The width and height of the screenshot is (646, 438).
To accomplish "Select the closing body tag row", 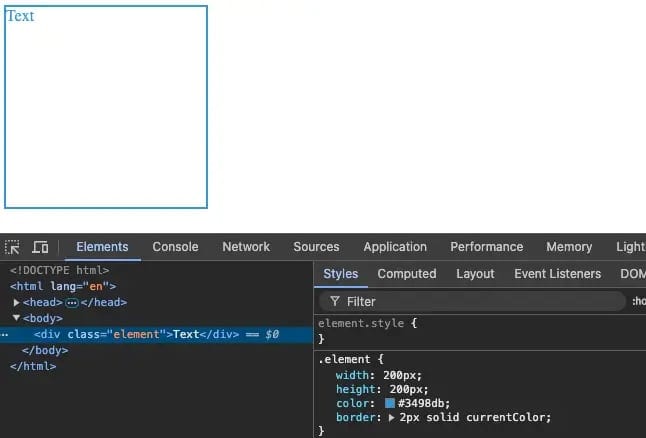I will 45,350.
